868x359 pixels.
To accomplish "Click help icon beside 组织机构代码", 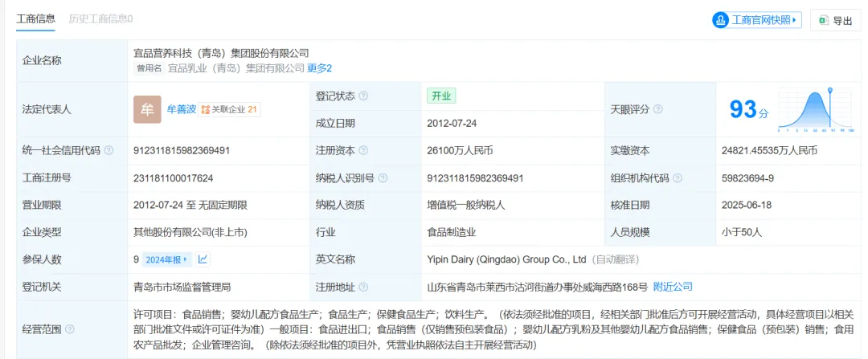I will [678, 177].
